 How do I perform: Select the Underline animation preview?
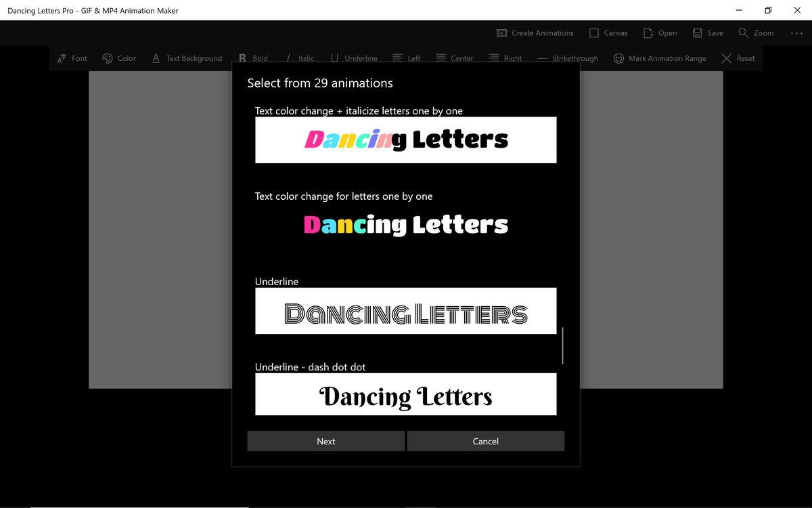pyautogui.click(x=406, y=311)
